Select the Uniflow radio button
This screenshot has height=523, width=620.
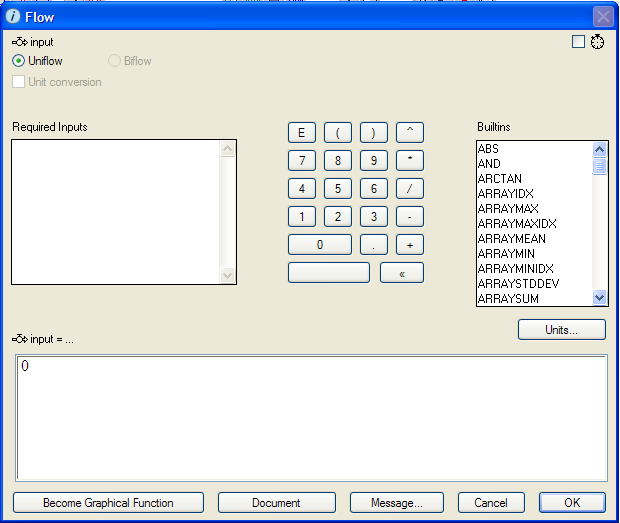(x=18, y=61)
